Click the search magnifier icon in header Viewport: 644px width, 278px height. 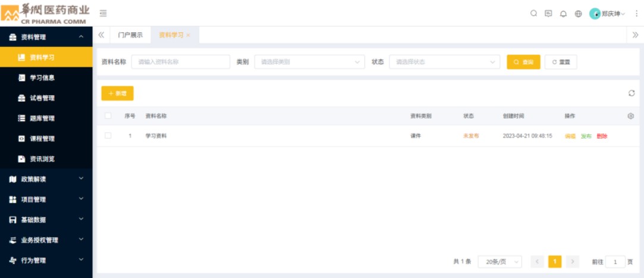[533, 14]
